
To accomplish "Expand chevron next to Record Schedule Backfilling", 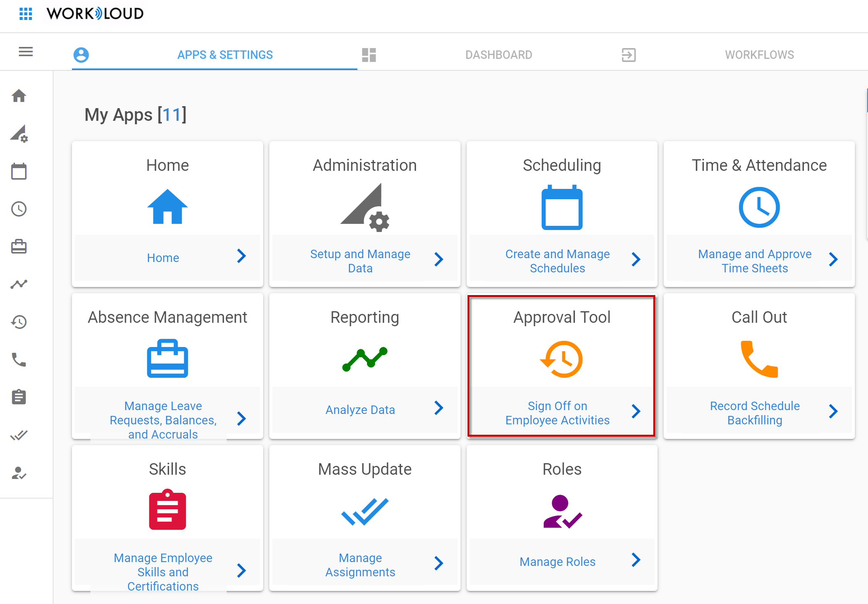I will [833, 412].
